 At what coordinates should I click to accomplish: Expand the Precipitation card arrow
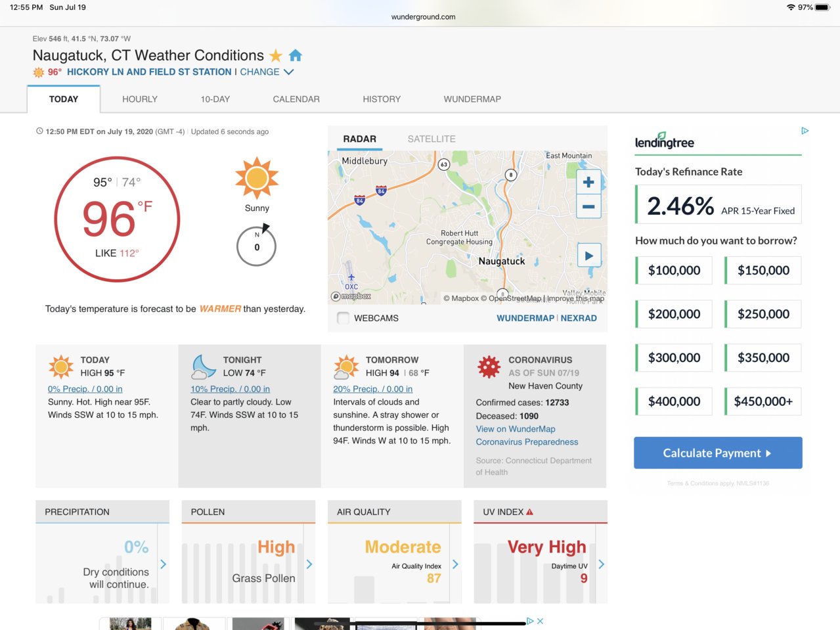pyautogui.click(x=163, y=564)
